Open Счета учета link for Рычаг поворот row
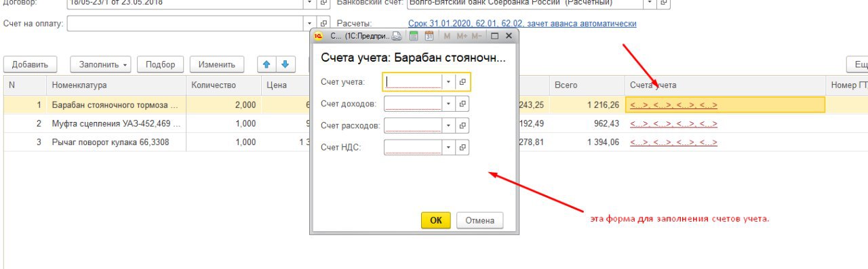The height and width of the screenshot is (269, 868). click(673, 142)
